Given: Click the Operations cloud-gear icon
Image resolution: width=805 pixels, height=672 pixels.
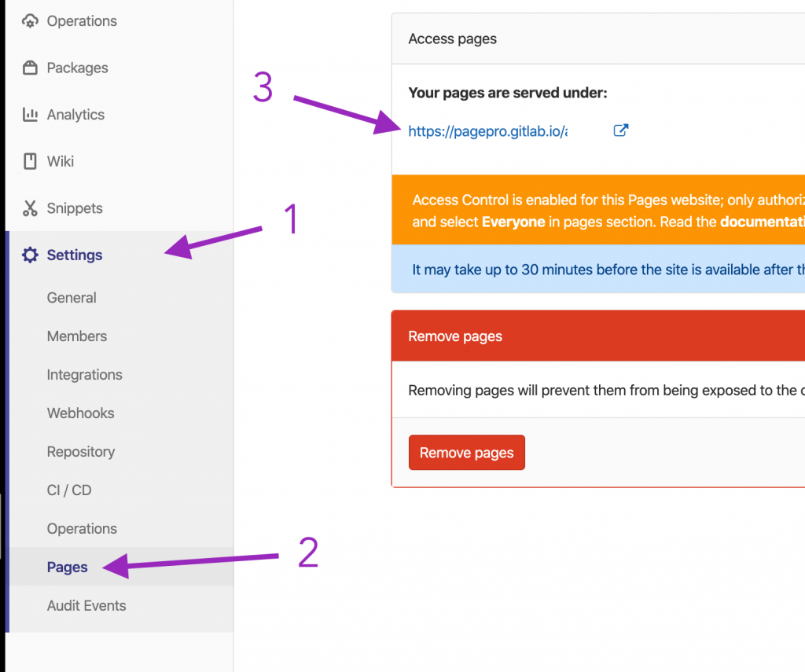Looking at the screenshot, I should coord(30,21).
